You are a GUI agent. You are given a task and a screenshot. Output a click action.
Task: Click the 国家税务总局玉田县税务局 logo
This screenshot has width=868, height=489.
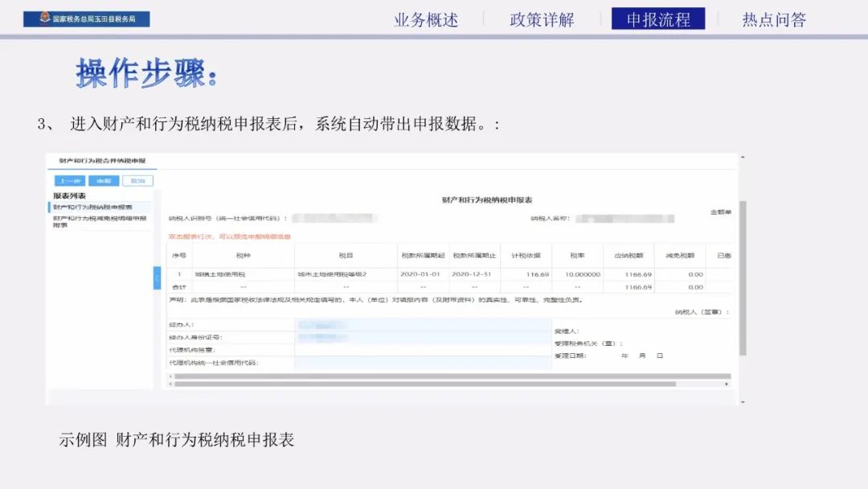click(x=86, y=18)
